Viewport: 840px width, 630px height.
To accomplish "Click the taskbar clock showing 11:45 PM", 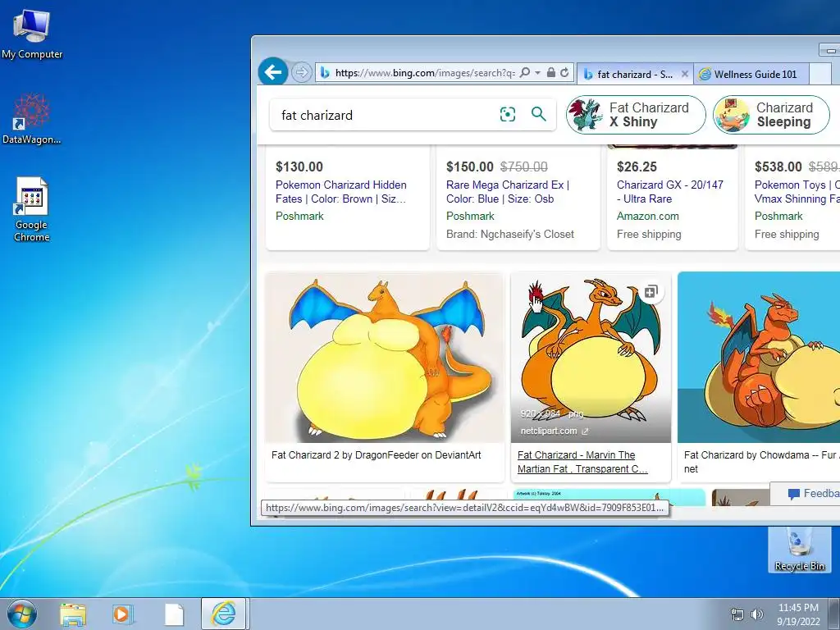I will (x=798, y=614).
